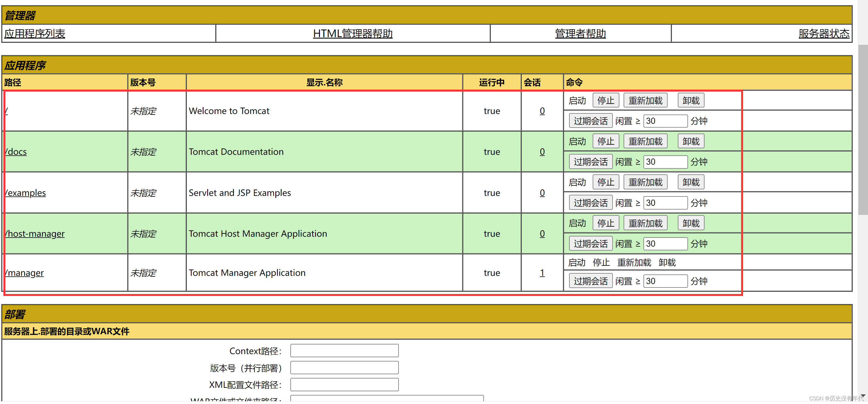Click 过期会话 button in /manager row

click(x=590, y=281)
